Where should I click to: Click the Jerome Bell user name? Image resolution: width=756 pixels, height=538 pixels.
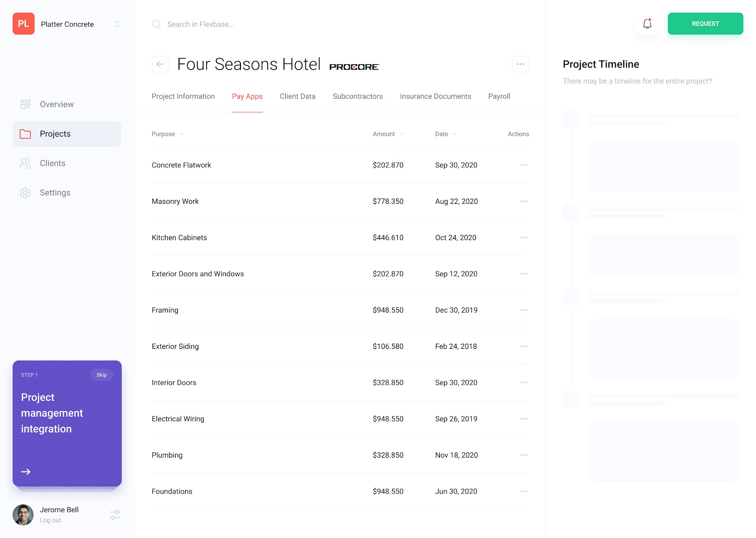[59, 510]
